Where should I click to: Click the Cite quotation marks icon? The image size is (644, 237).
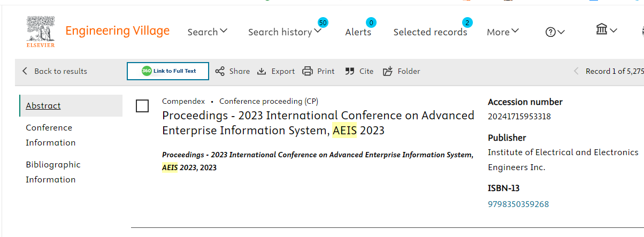click(350, 71)
